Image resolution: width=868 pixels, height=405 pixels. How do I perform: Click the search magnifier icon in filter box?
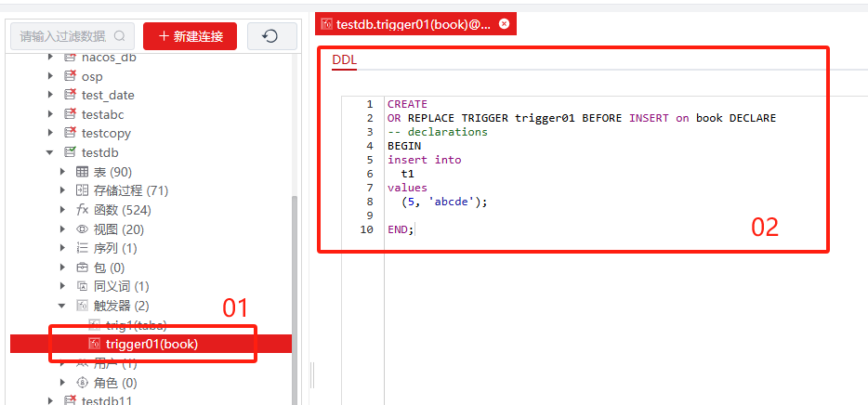[120, 36]
